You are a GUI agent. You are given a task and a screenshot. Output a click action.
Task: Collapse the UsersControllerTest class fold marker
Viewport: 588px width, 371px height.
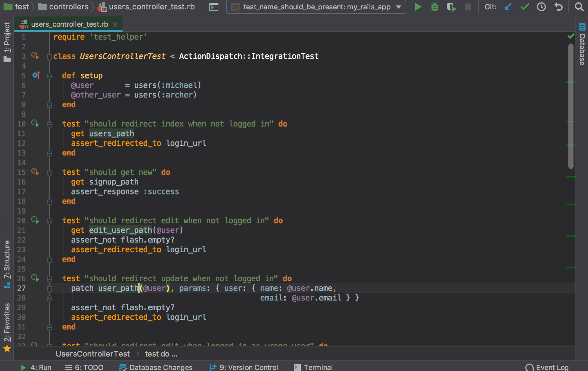[50, 57]
